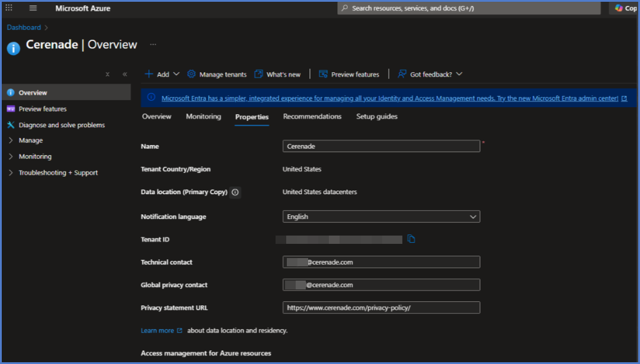Open Preview features in the sidebar
640x364 pixels.
point(43,109)
